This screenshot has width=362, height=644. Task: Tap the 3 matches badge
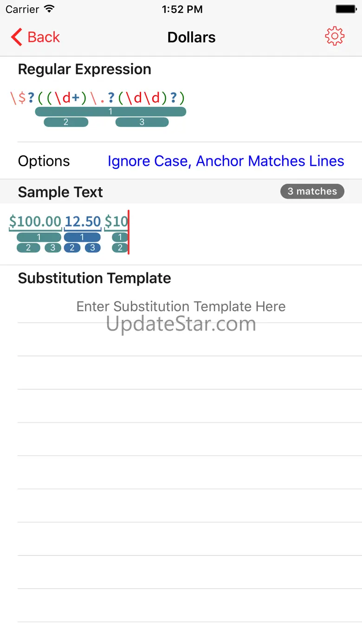click(312, 191)
